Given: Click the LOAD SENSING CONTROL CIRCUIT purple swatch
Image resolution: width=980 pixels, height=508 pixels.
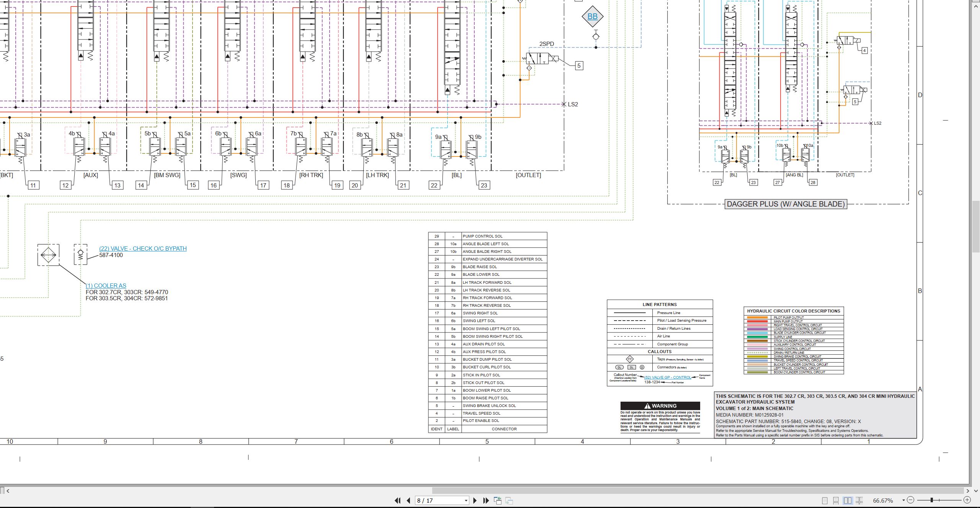Looking at the screenshot, I should 757,329.
